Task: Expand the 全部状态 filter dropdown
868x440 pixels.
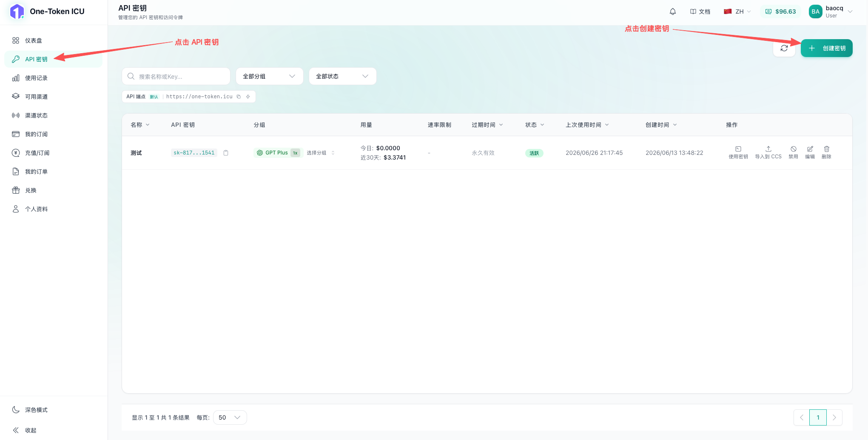Action: pos(343,76)
